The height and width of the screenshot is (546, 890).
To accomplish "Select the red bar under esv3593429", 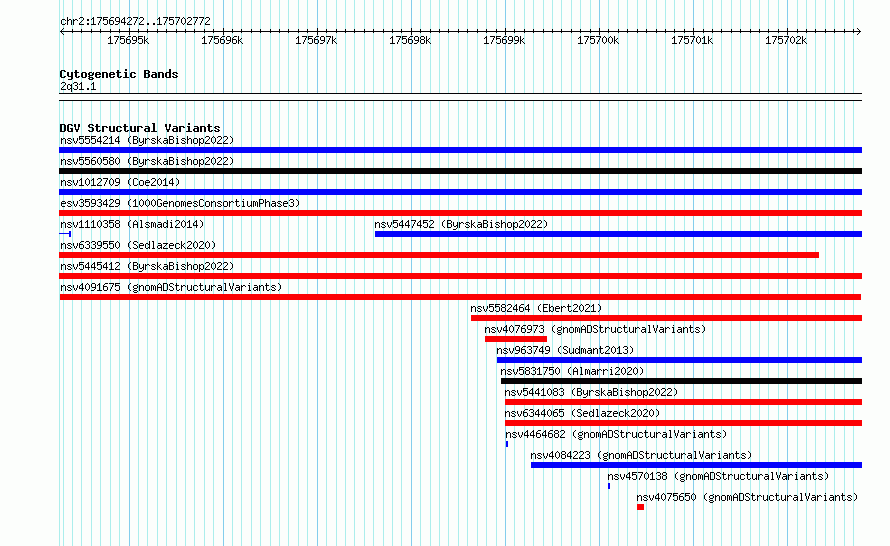I will [460, 213].
